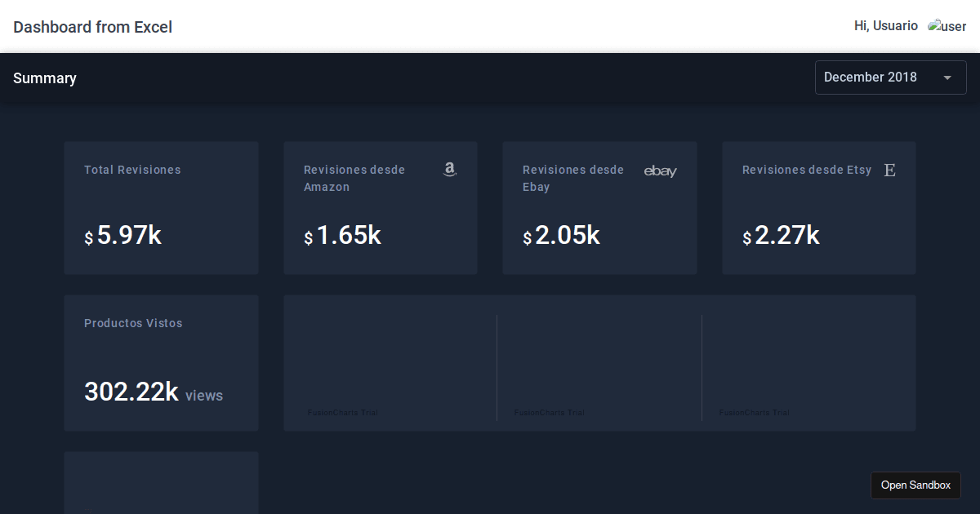Click the rightmost FusionCharts Trial watermark link
This screenshot has height=514, width=980.
pos(753,412)
